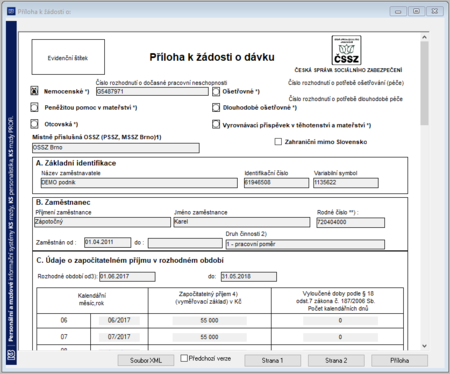Viewport: 450px width, 374px height.
Task: Click month number 07 cell
Action: point(64,337)
